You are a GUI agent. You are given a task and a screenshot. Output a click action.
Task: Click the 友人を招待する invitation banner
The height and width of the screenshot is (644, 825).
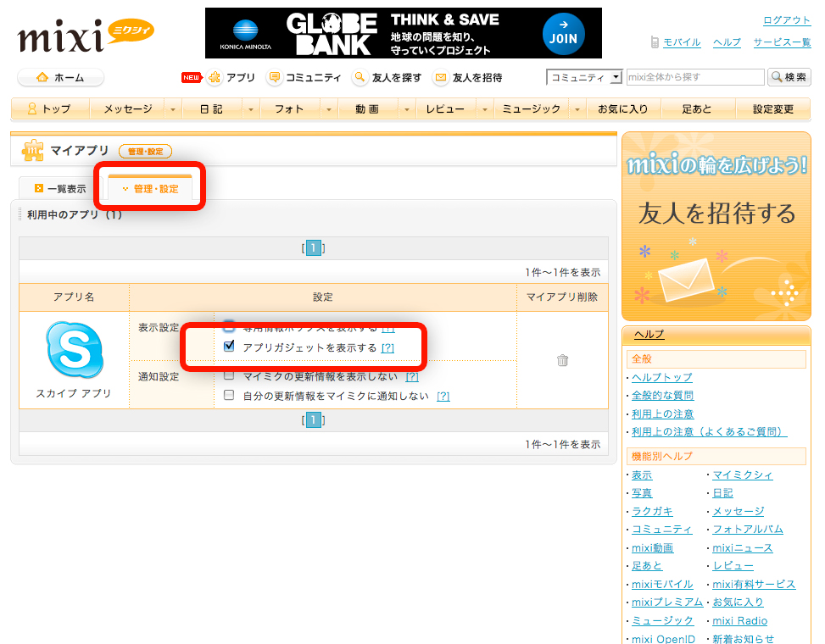coord(716,226)
